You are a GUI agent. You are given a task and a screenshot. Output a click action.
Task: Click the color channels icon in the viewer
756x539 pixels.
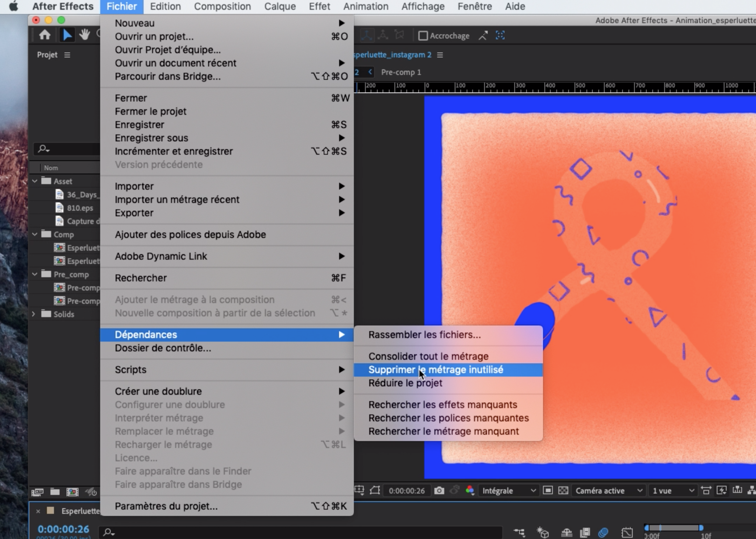coord(470,491)
